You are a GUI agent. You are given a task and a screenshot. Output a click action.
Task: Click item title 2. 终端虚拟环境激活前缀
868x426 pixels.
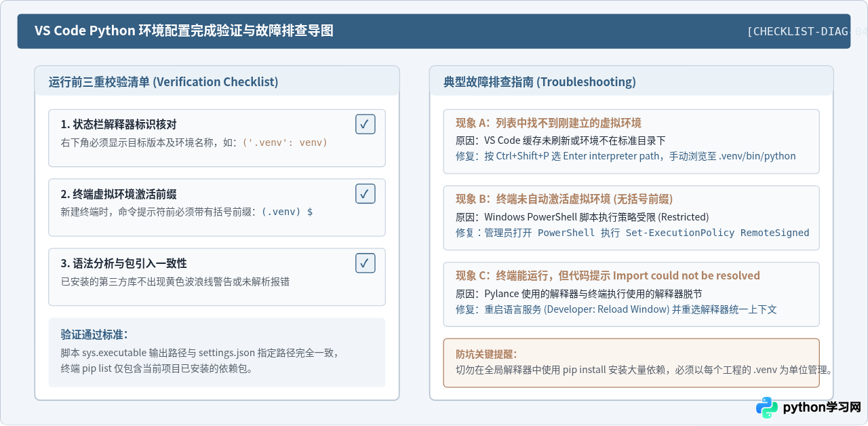(119, 193)
